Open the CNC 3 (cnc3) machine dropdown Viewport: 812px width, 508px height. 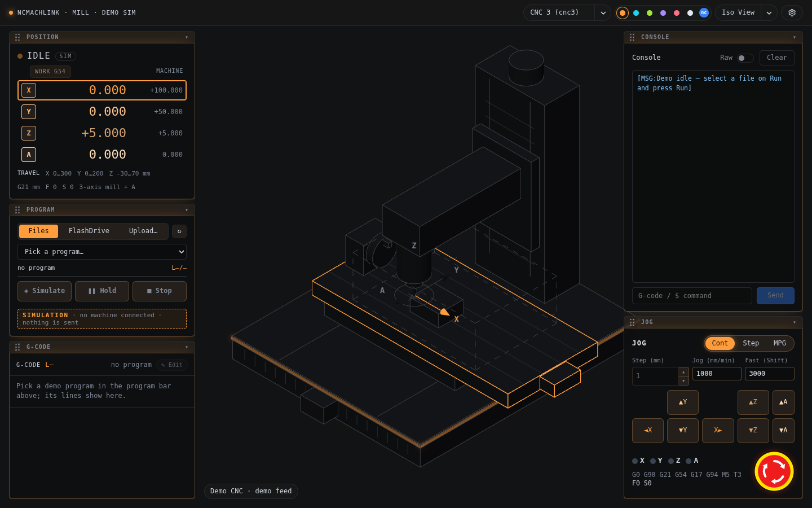(x=567, y=12)
